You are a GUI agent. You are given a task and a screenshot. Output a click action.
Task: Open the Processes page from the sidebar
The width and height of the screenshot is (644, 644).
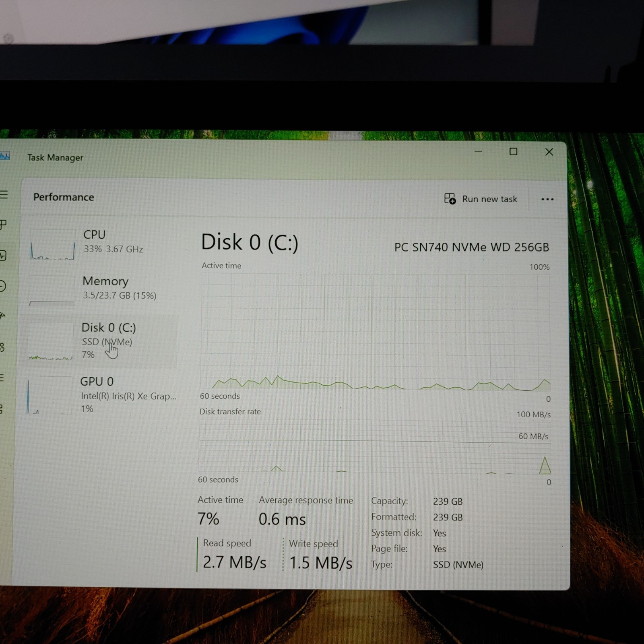(3, 224)
